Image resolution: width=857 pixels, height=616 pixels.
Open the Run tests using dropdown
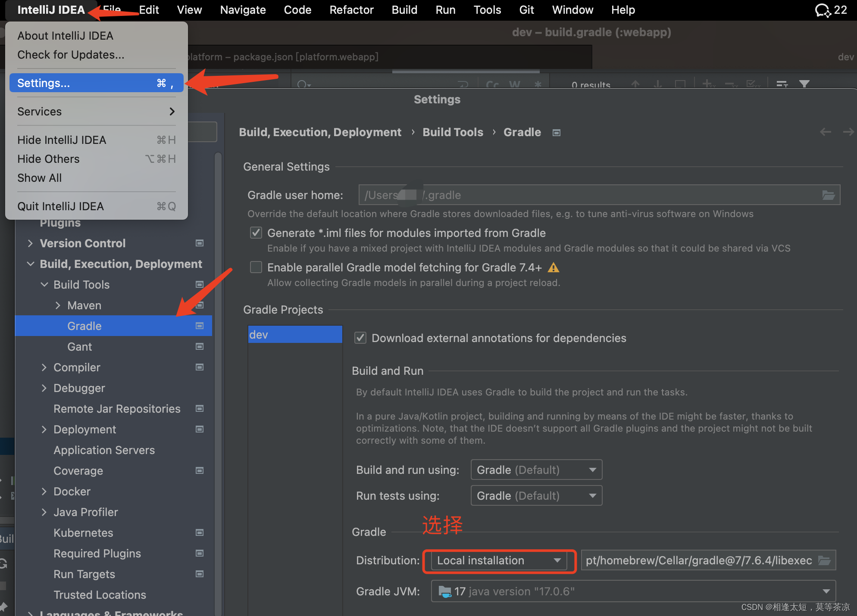536,496
